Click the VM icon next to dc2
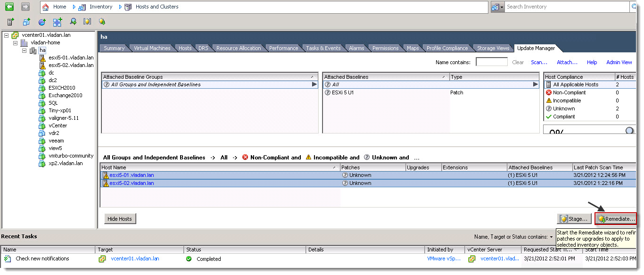 [42, 81]
